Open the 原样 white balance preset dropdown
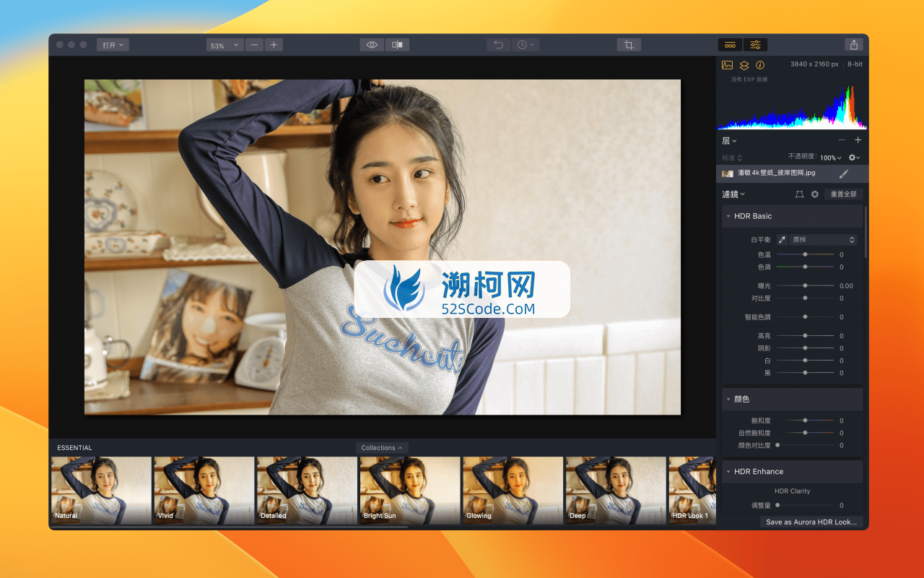The height and width of the screenshot is (578, 924). [823, 240]
